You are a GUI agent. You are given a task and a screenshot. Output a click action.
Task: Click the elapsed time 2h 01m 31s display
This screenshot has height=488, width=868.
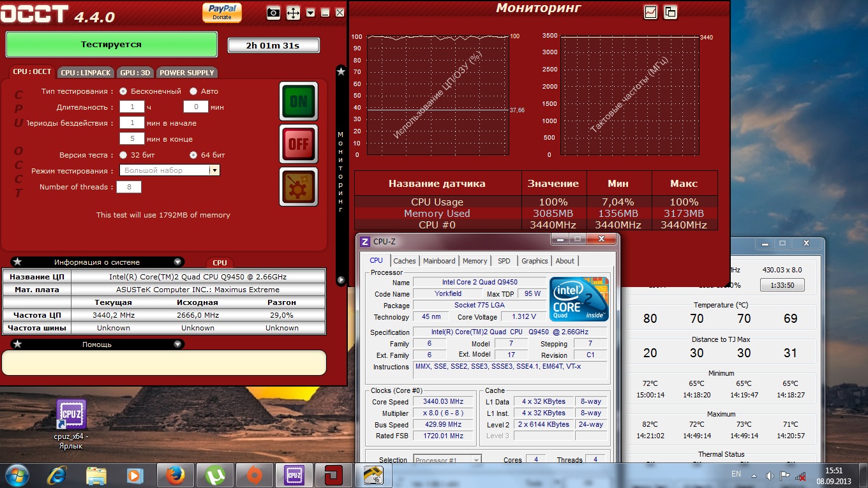(274, 45)
